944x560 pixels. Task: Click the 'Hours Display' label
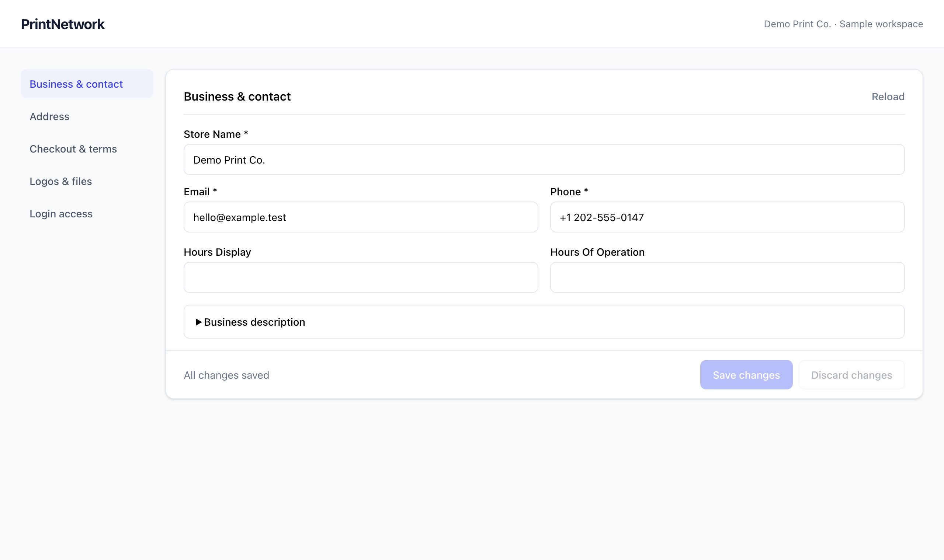pyautogui.click(x=218, y=252)
